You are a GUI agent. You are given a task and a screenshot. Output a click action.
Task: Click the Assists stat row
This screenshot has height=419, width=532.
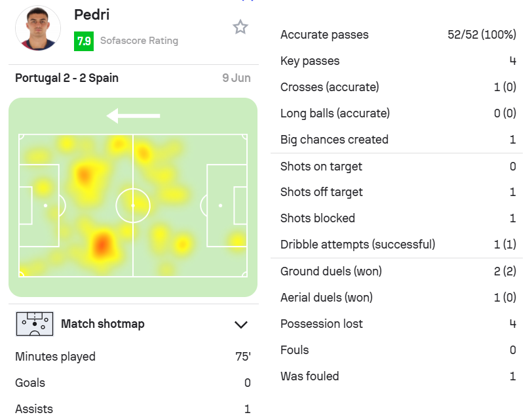pyautogui.click(x=133, y=409)
